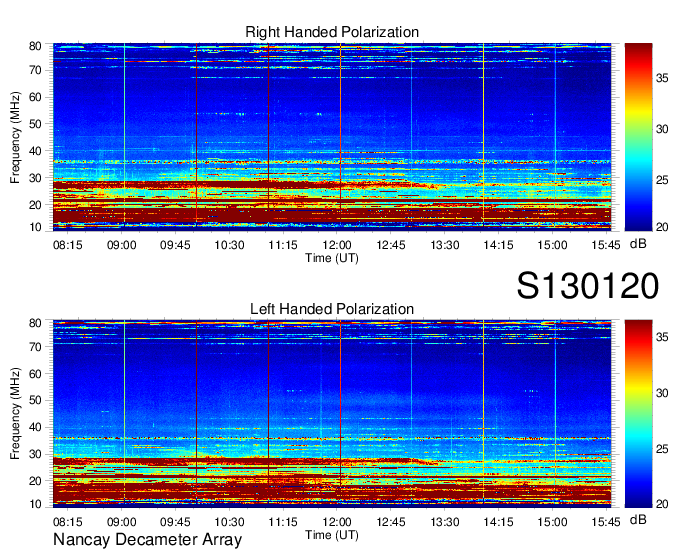
Task: Click "Time (UT)" label under Left Handed plot
Action: pyautogui.click(x=332, y=536)
